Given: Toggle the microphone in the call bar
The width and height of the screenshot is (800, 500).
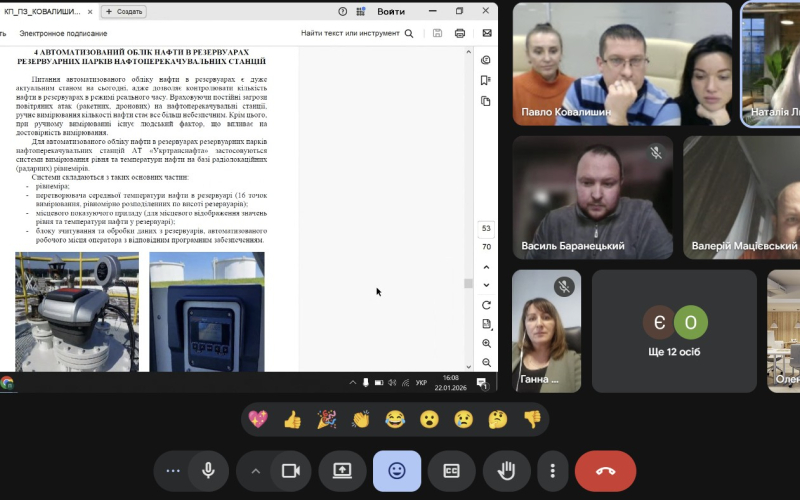Looking at the screenshot, I should [x=208, y=470].
